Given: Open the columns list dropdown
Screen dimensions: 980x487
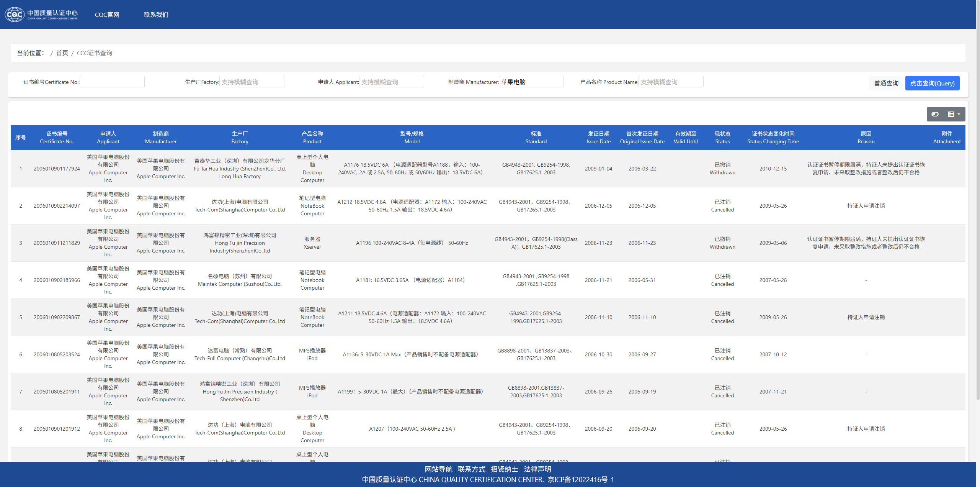Looking at the screenshot, I should pos(954,114).
